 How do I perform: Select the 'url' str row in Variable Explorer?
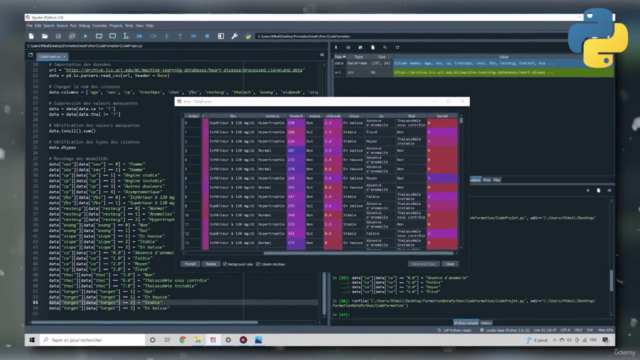point(473,72)
